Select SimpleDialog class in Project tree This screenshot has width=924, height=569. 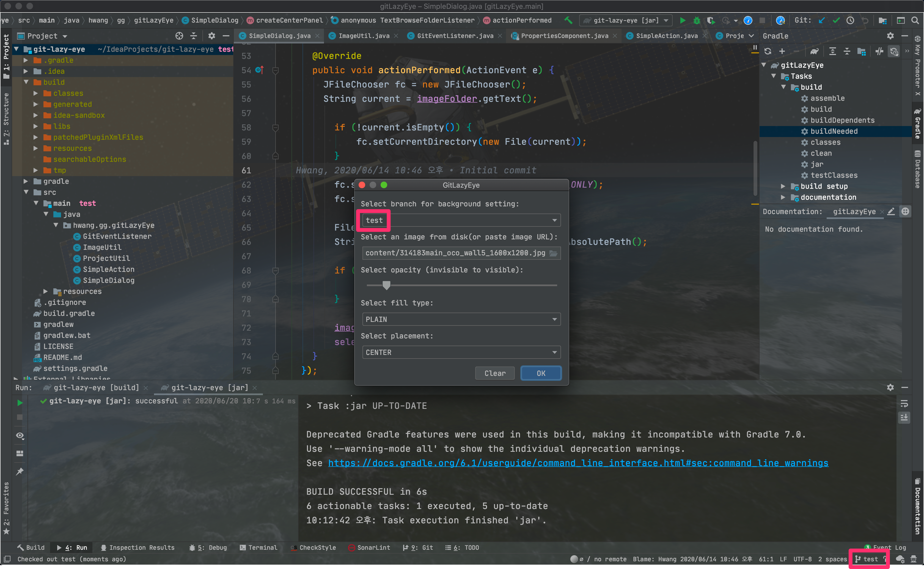click(109, 280)
